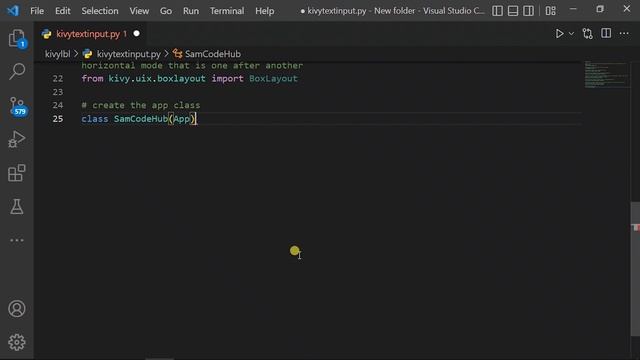Image resolution: width=640 pixels, height=360 pixels.
Task: Open the Help menu
Action: (x=264, y=11)
